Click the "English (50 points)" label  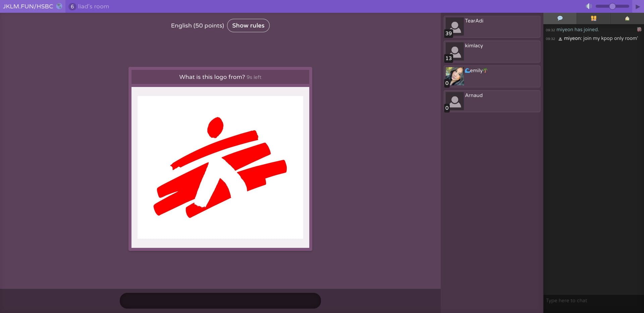click(x=197, y=26)
